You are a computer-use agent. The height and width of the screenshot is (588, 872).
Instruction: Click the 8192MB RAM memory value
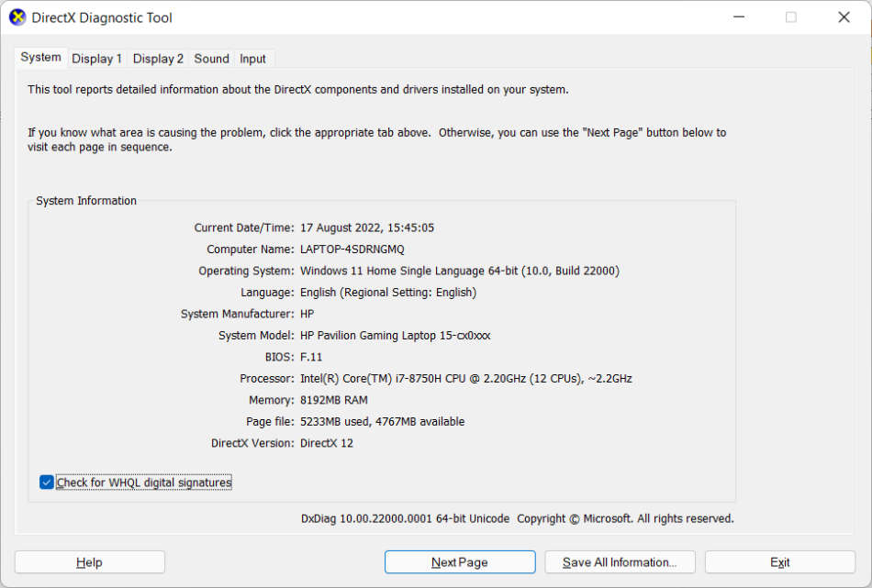tap(333, 401)
